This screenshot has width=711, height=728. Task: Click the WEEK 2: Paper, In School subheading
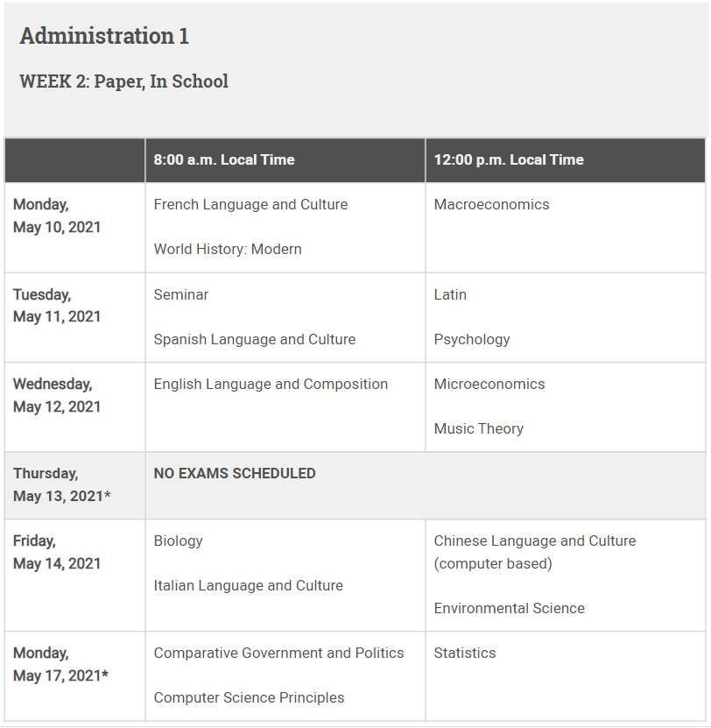coord(123,81)
